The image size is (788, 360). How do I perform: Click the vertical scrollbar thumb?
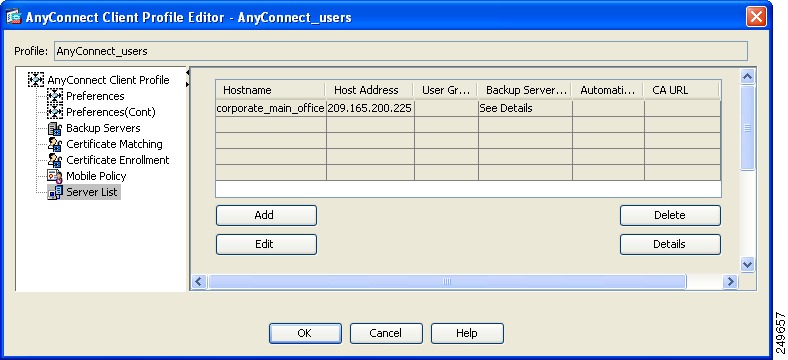pos(747,128)
